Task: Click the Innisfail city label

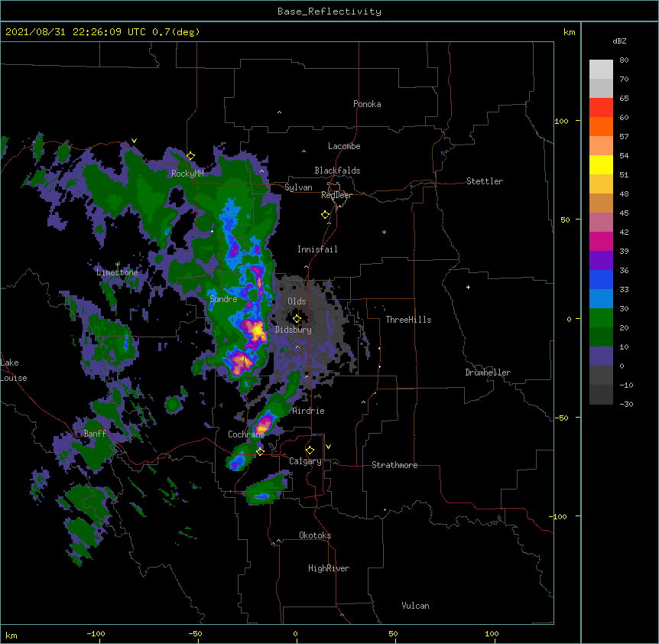Action: coord(317,249)
